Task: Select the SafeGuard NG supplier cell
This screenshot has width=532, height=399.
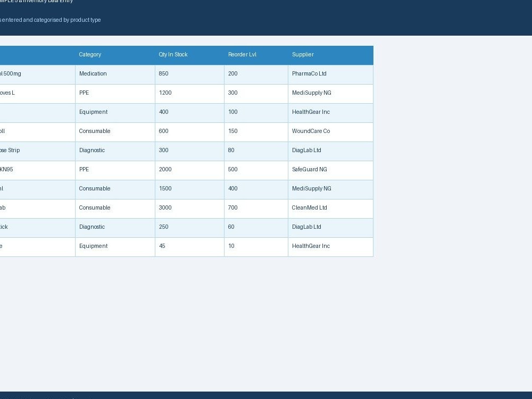Action: 330,170
